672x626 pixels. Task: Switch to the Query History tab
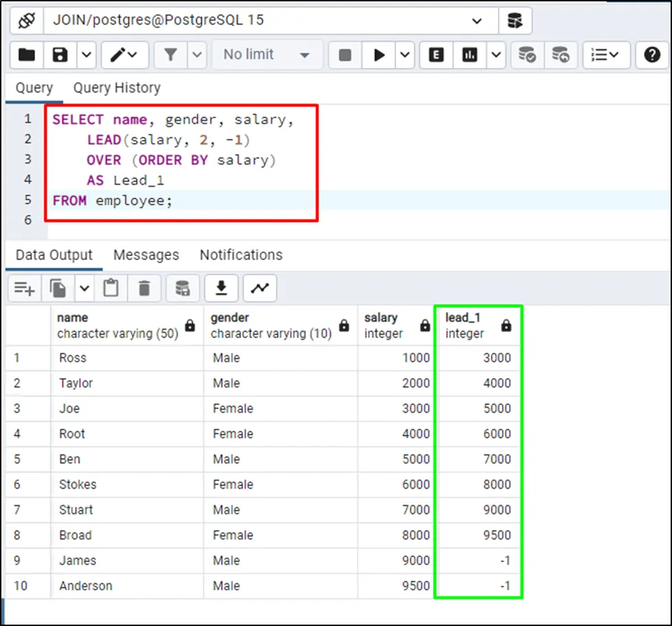click(x=117, y=88)
